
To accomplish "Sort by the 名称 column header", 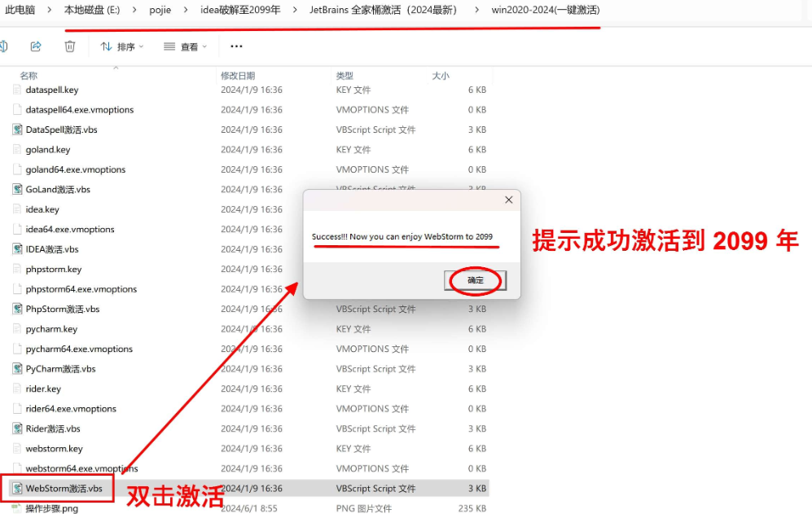I will [x=29, y=76].
